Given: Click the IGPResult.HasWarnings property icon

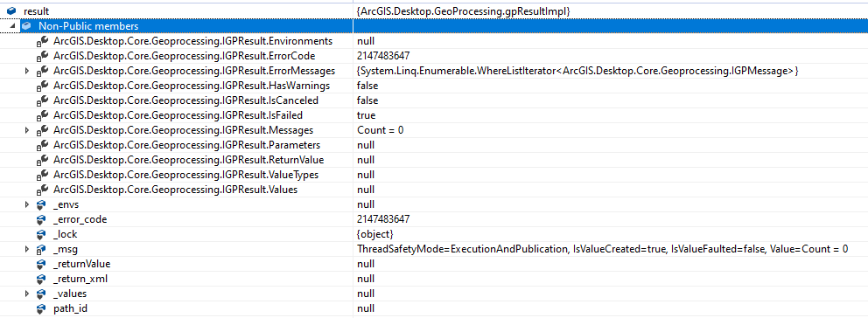Looking at the screenshot, I should (x=42, y=86).
